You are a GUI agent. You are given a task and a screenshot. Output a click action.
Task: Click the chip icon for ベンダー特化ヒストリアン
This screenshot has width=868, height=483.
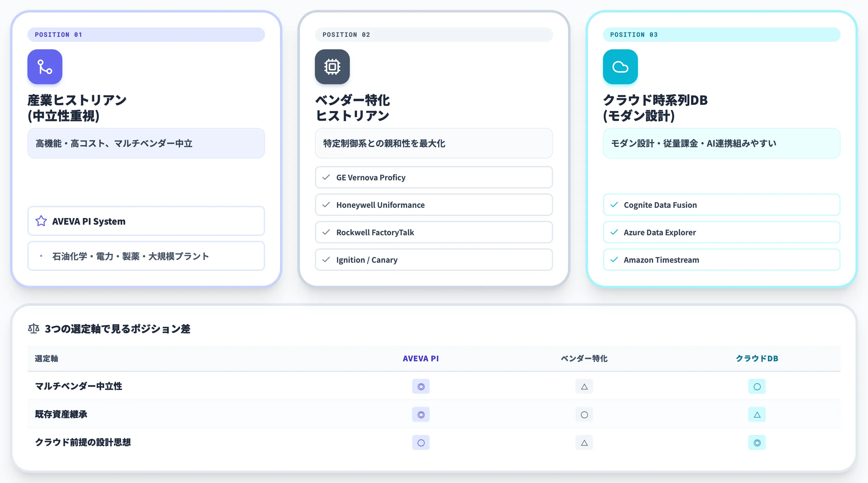tap(332, 67)
